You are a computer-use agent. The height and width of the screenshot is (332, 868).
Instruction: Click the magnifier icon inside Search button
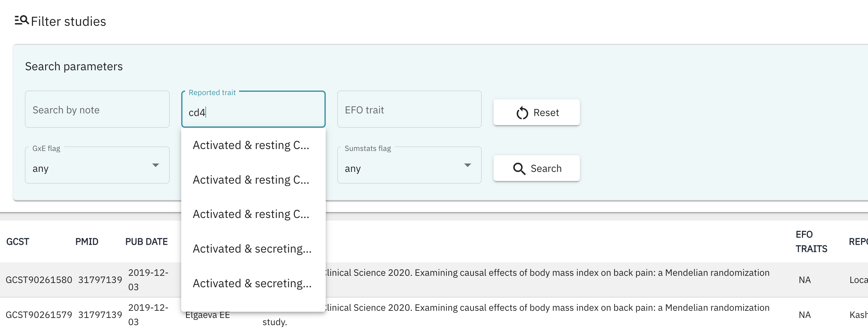pos(519,168)
